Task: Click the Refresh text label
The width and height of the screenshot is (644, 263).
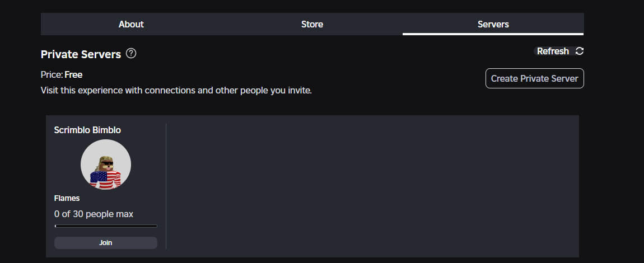Action: pos(553,51)
